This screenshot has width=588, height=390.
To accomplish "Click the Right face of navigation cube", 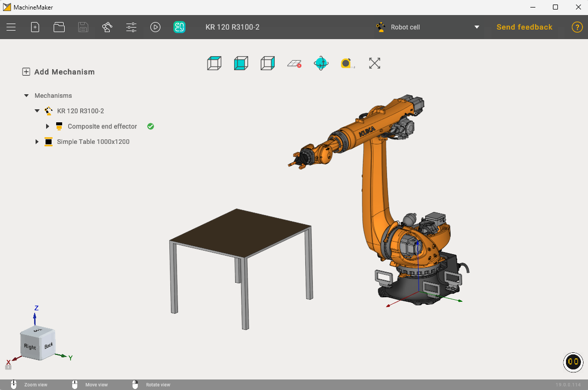I will tap(30, 347).
